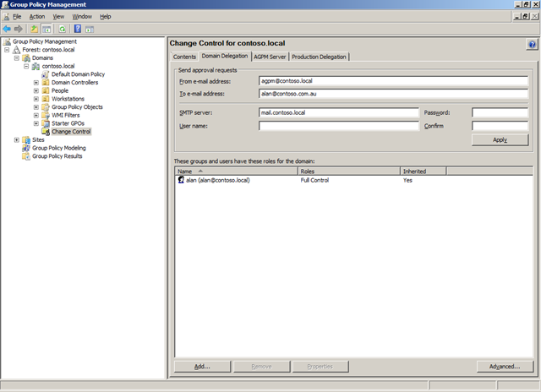This screenshot has height=392, width=541.
Task: Click the Apply button
Action: click(500, 139)
